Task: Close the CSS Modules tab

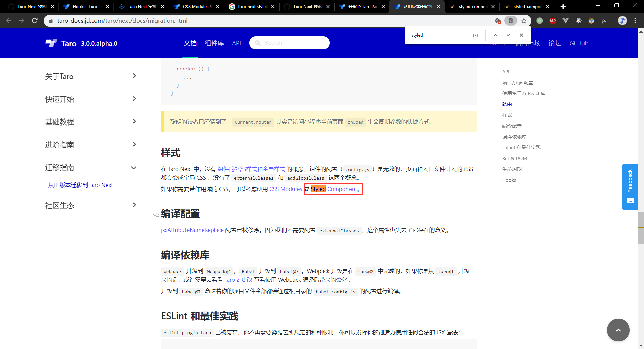Action: click(218, 6)
